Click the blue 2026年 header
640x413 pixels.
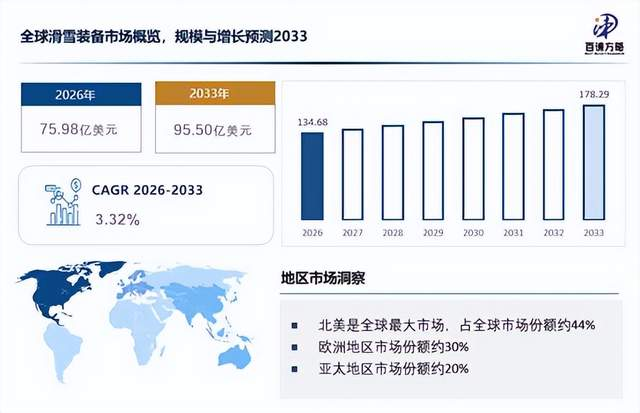[81, 94]
